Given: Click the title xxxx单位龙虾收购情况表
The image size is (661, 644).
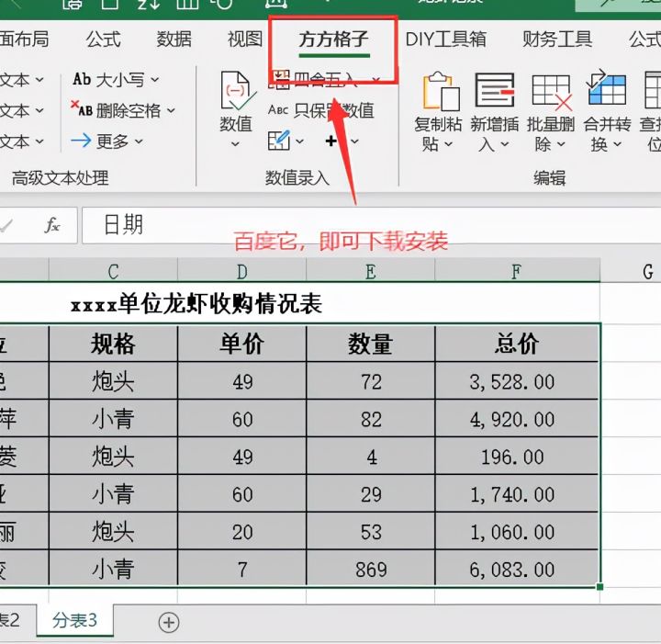Looking at the screenshot, I should [x=196, y=304].
